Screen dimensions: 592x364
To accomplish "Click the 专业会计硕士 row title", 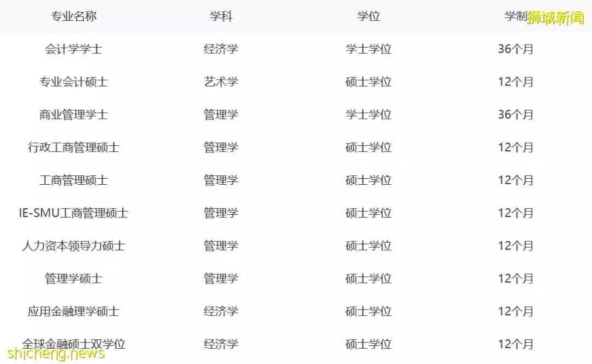I will click(x=73, y=82).
